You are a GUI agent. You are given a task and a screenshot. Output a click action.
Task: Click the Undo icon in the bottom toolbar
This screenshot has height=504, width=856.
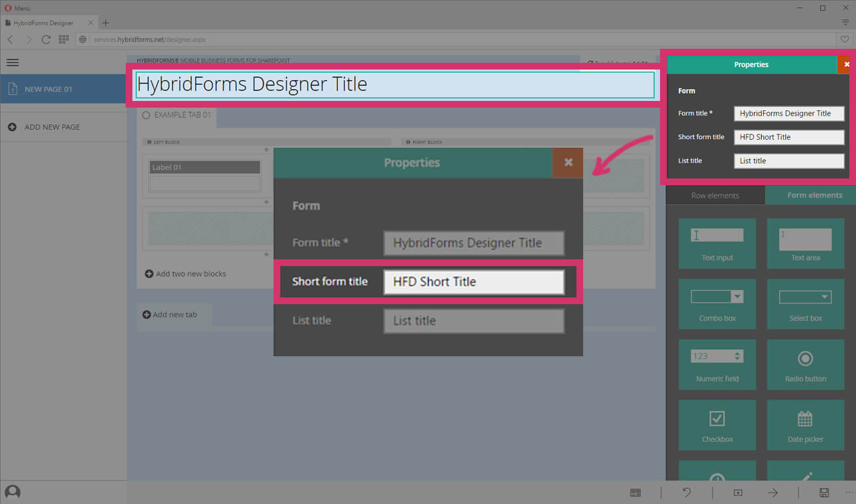[x=686, y=492]
